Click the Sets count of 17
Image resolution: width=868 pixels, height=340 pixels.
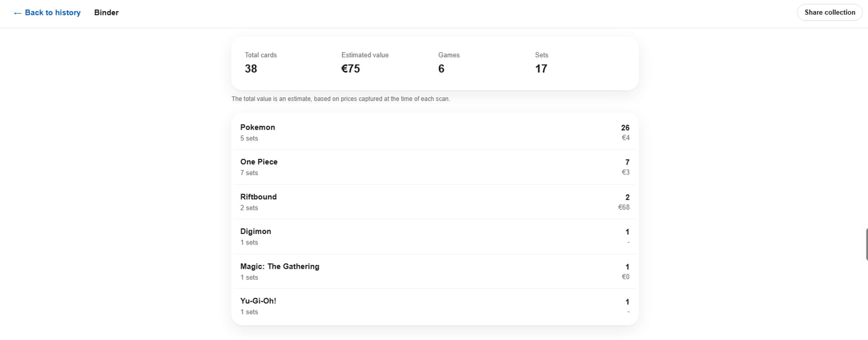coord(542,63)
